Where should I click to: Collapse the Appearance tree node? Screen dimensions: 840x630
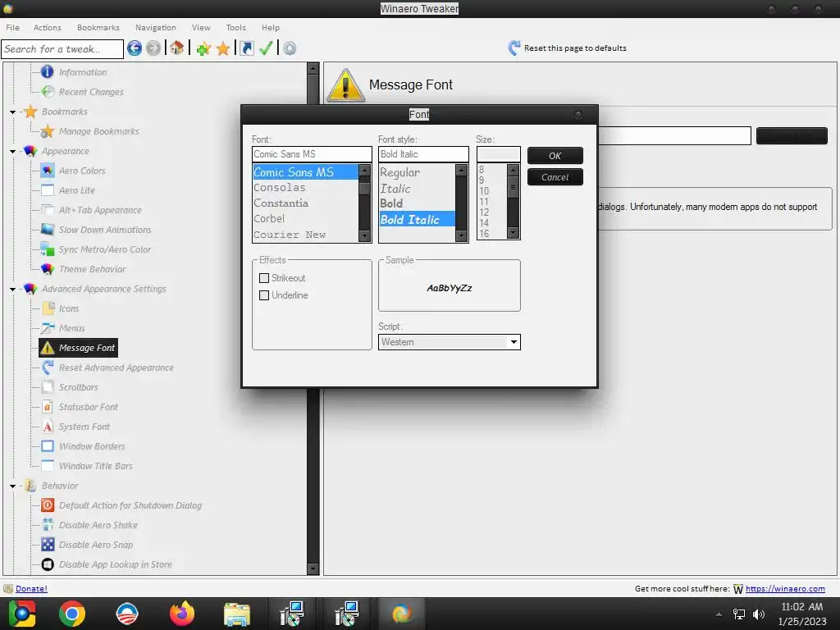[13, 152]
